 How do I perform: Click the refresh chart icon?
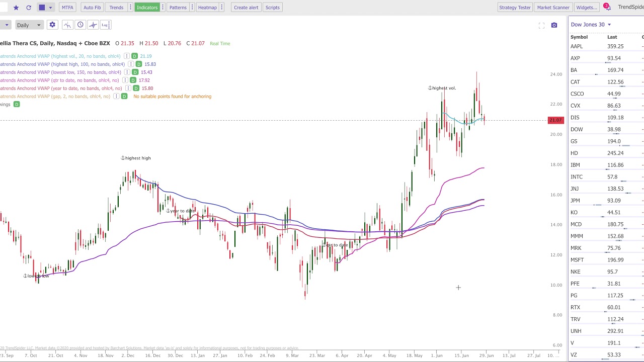coord(29,8)
